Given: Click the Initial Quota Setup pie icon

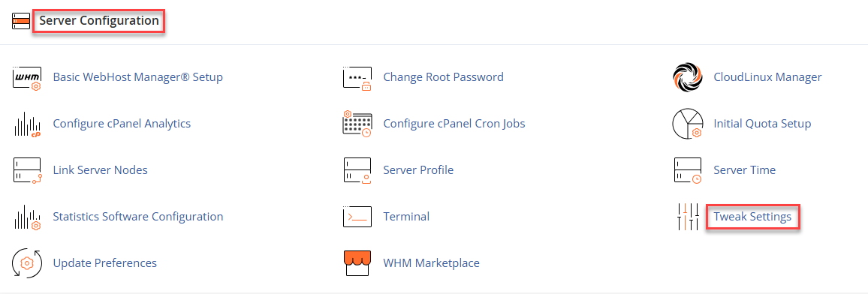Looking at the screenshot, I should point(688,124).
